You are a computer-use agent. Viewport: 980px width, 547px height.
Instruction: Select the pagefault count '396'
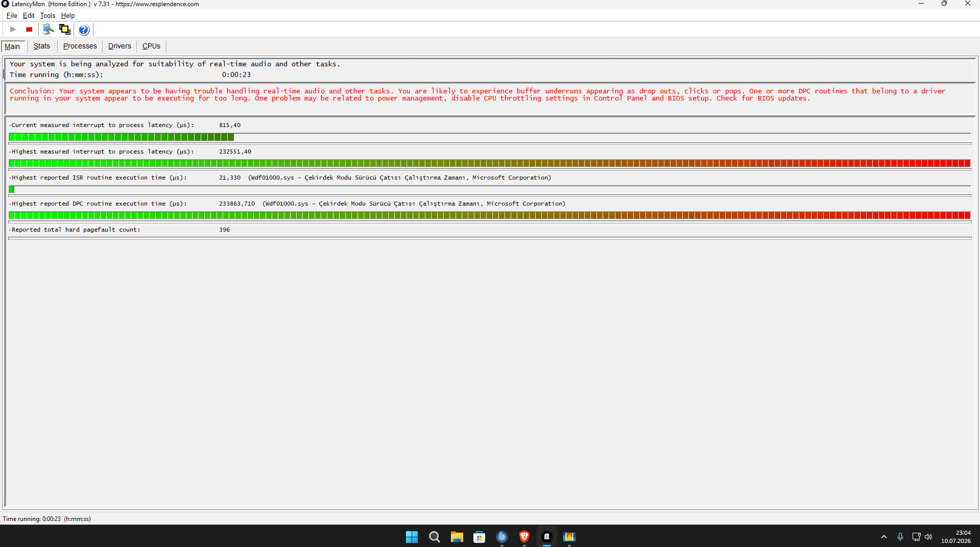click(224, 230)
